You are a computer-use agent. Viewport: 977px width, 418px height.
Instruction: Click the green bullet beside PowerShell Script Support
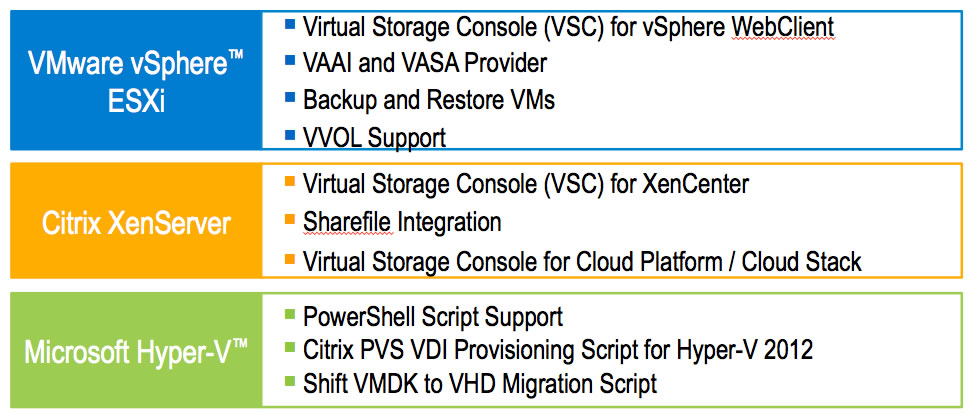click(288, 315)
